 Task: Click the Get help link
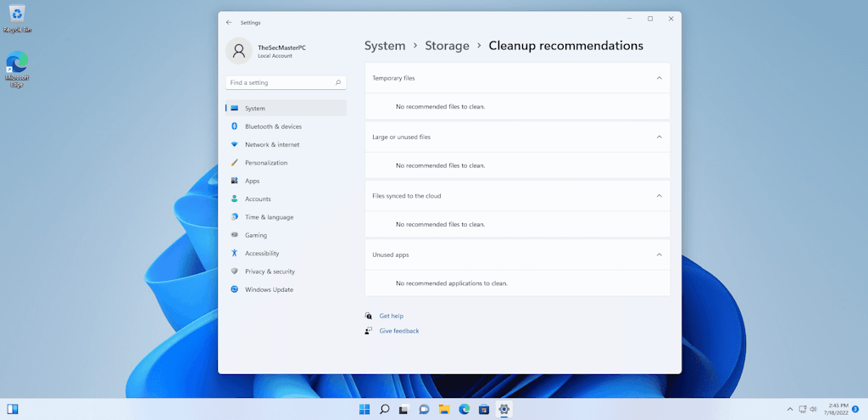pos(392,316)
